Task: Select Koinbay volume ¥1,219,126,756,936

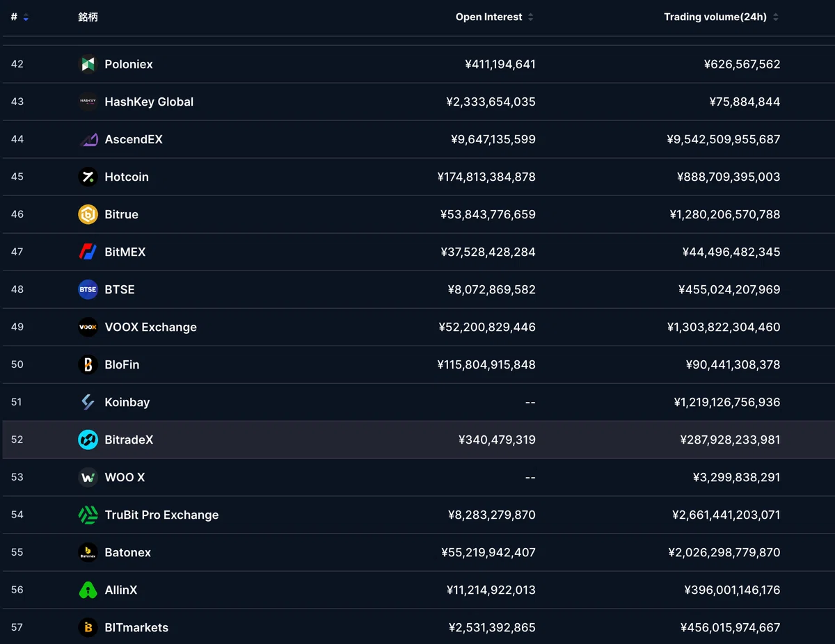Action: click(x=727, y=402)
